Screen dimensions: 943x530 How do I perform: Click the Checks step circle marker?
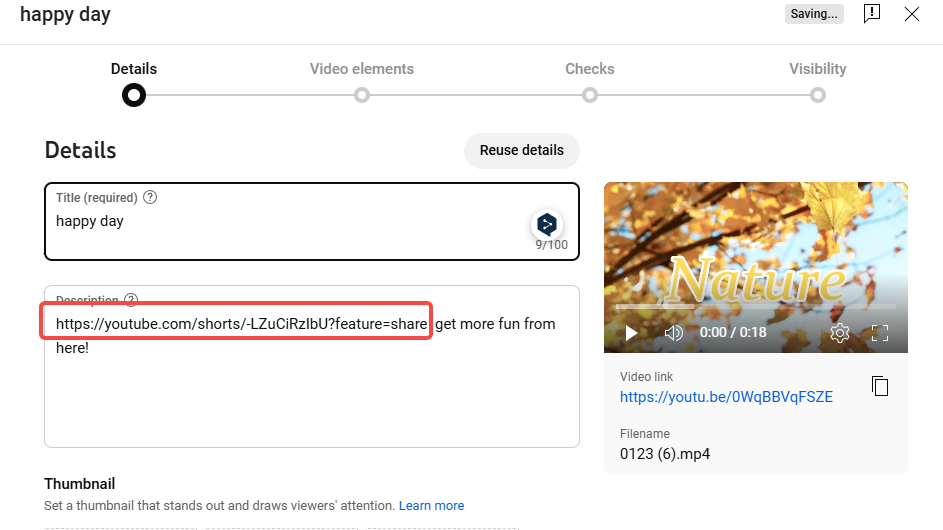click(x=589, y=95)
